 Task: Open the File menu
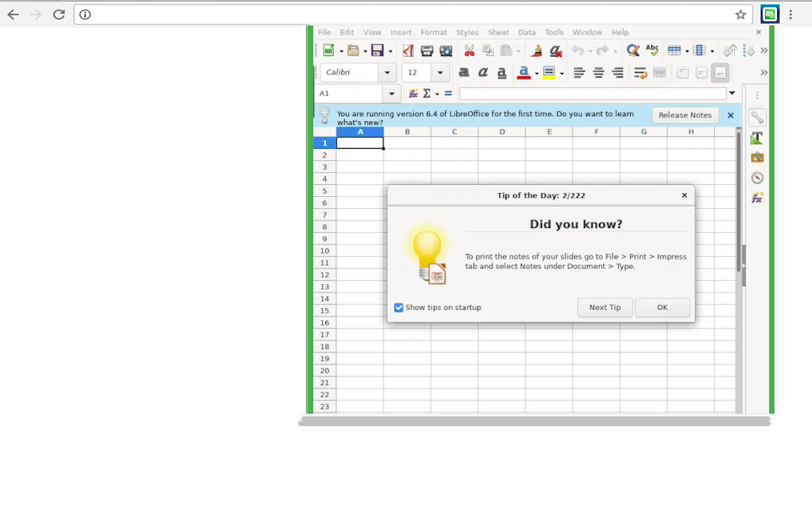click(x=324, y=32)
